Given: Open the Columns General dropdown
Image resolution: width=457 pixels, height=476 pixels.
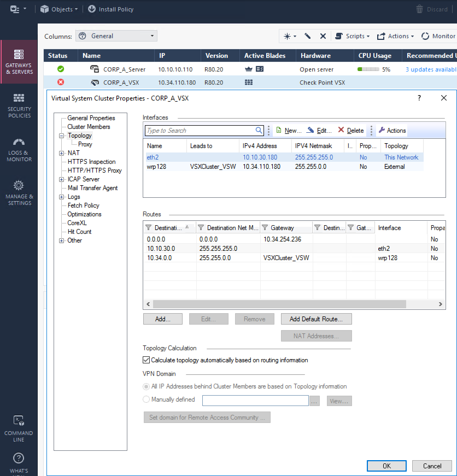Looking at the screenshot, I should pyautogui.click(x=116, y=36).
